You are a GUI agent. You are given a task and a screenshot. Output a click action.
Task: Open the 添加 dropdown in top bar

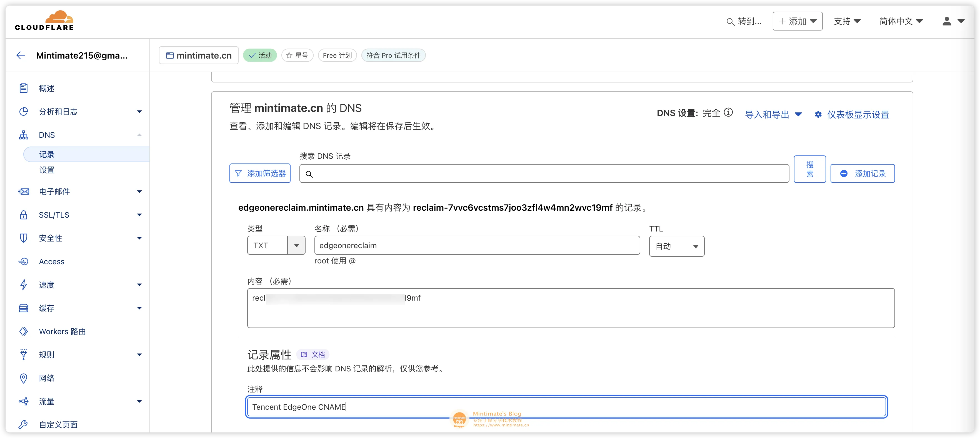797,21
